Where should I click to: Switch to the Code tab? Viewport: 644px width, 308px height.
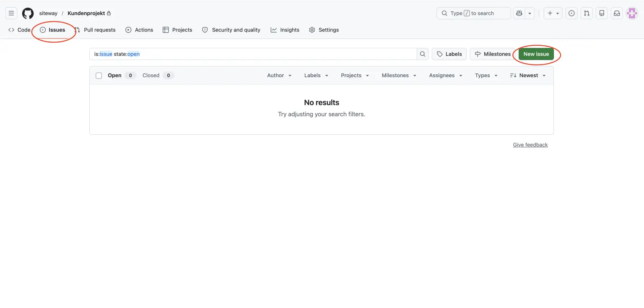point(19,30)
